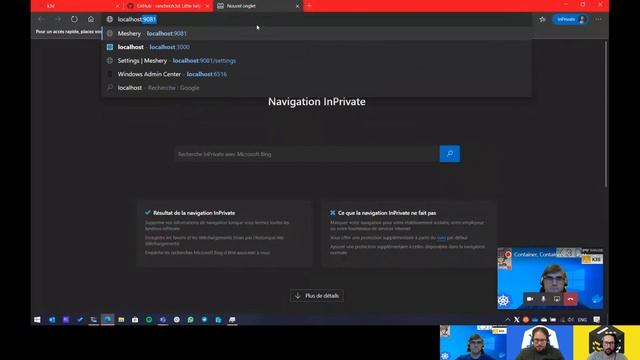Select the Résultat de la navigation InPrivate heading
Screen dimensions: 640x360
point(193,213)
